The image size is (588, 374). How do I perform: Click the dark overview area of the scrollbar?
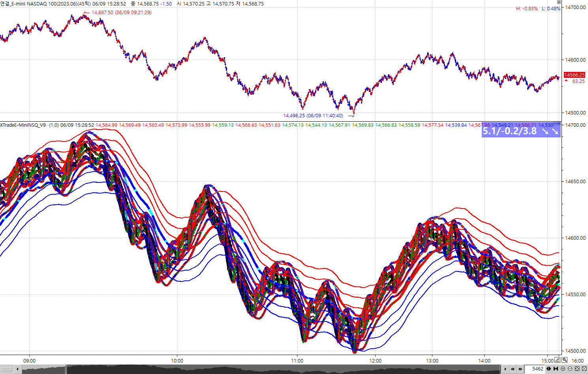(x=284, y=369)
